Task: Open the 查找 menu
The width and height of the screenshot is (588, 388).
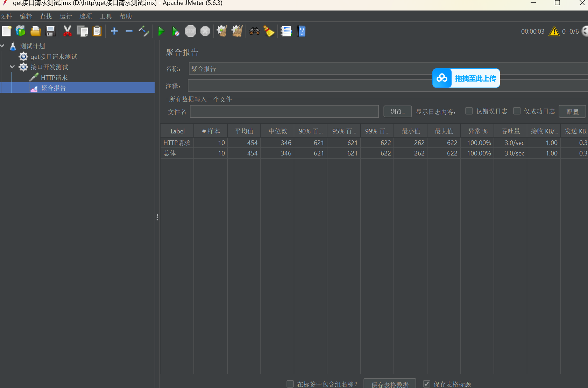Action: [x=46, y=16]
